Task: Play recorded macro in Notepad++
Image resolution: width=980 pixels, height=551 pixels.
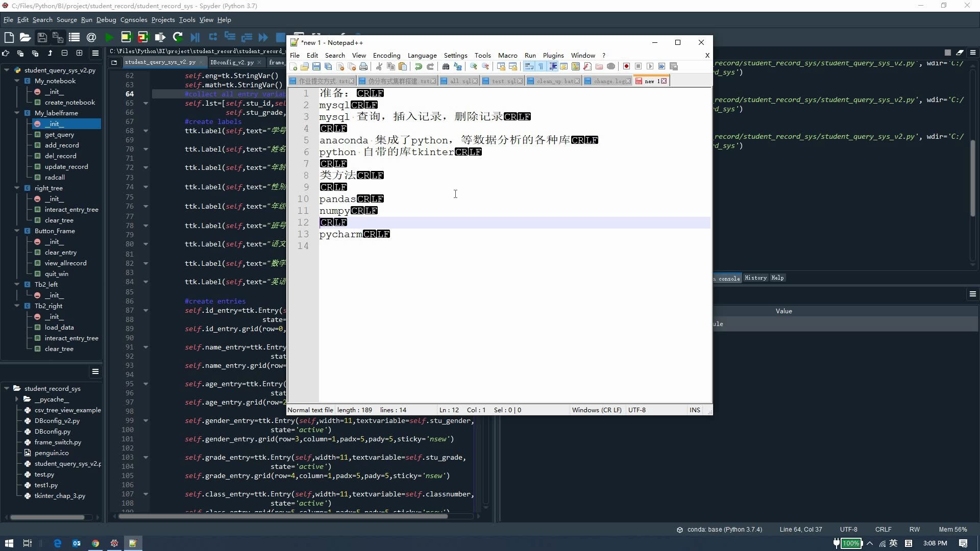Action: (x=650, y=67)
